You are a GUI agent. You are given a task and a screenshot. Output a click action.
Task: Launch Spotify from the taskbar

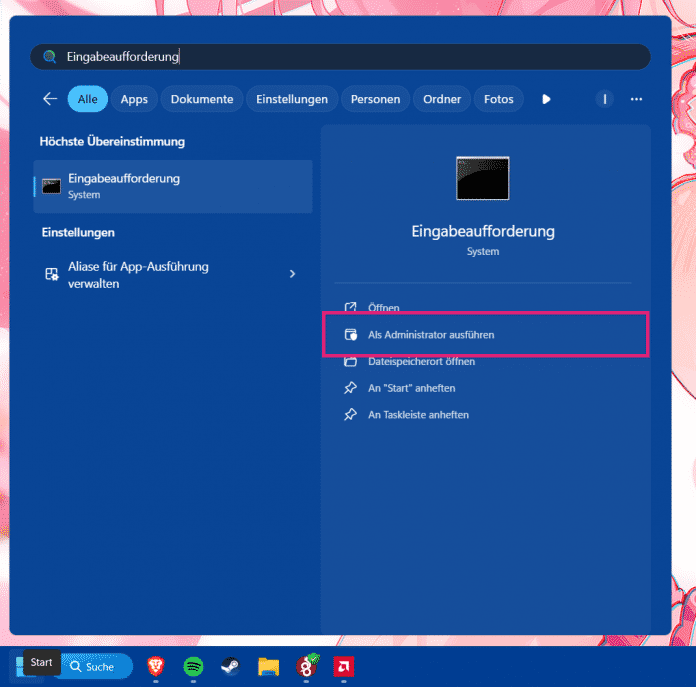click(193, 666)
